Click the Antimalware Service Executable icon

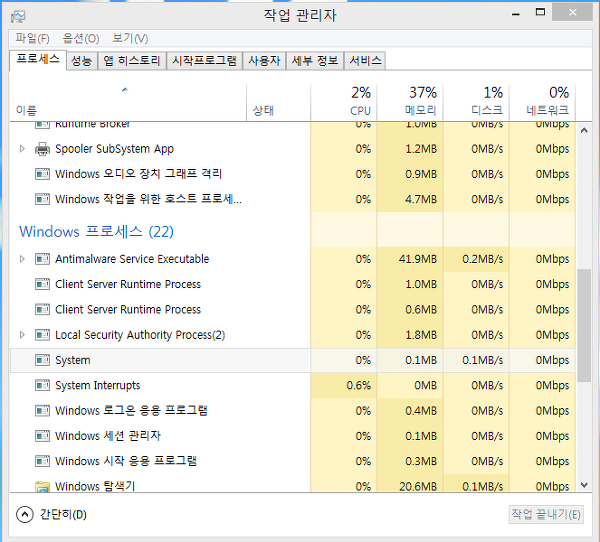pyautogui.click(x=42, y=259)
